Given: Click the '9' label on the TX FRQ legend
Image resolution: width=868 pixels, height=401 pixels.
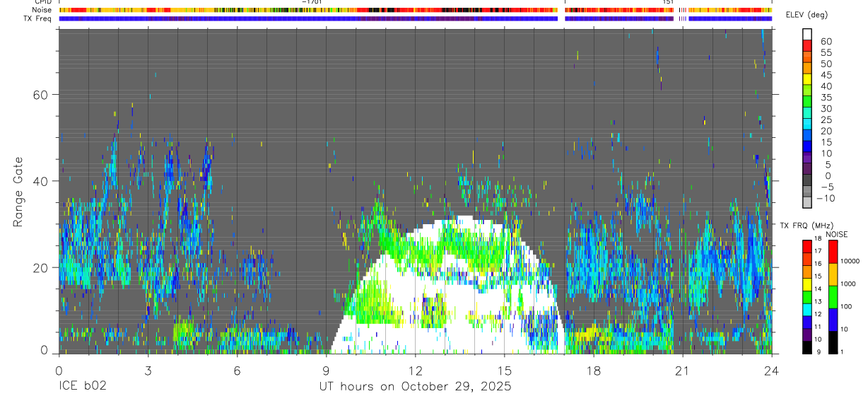Looking at the screenshot, I should coord(817,351).
